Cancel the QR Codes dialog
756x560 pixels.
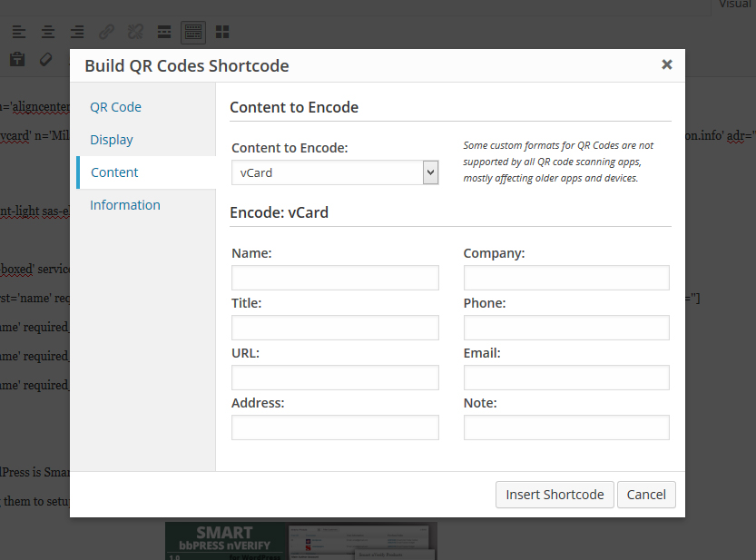(x=646, y=495)
